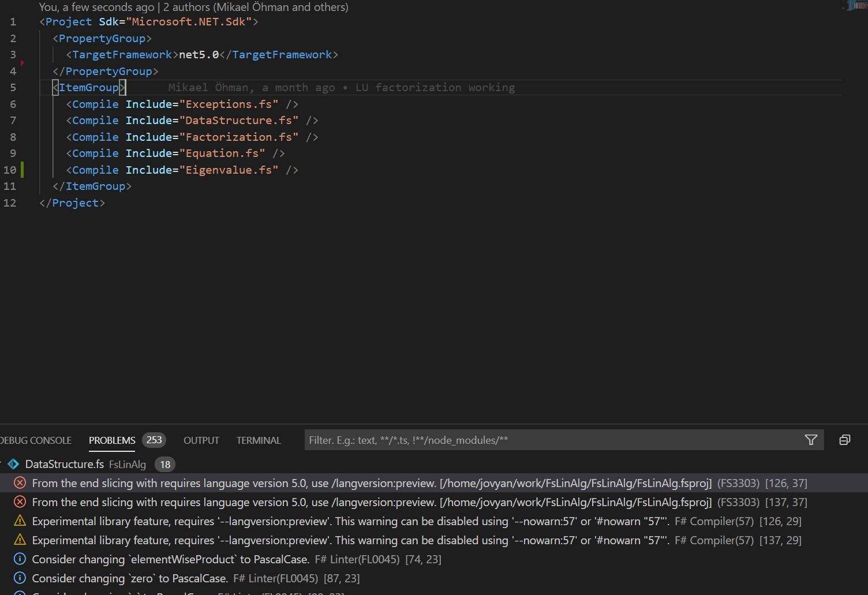868x595 pixels.
Task: Click the red error icon on first problem
Action: (x=20, y=483)
